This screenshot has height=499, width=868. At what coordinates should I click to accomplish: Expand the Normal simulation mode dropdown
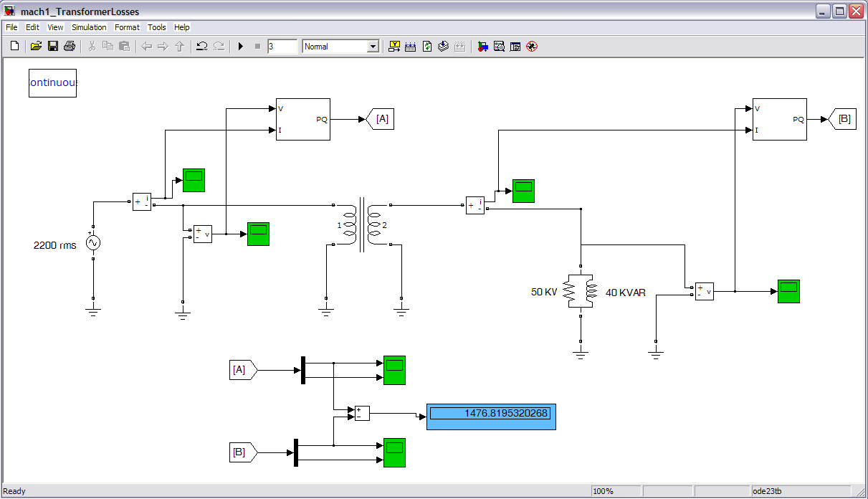[372, 47]
